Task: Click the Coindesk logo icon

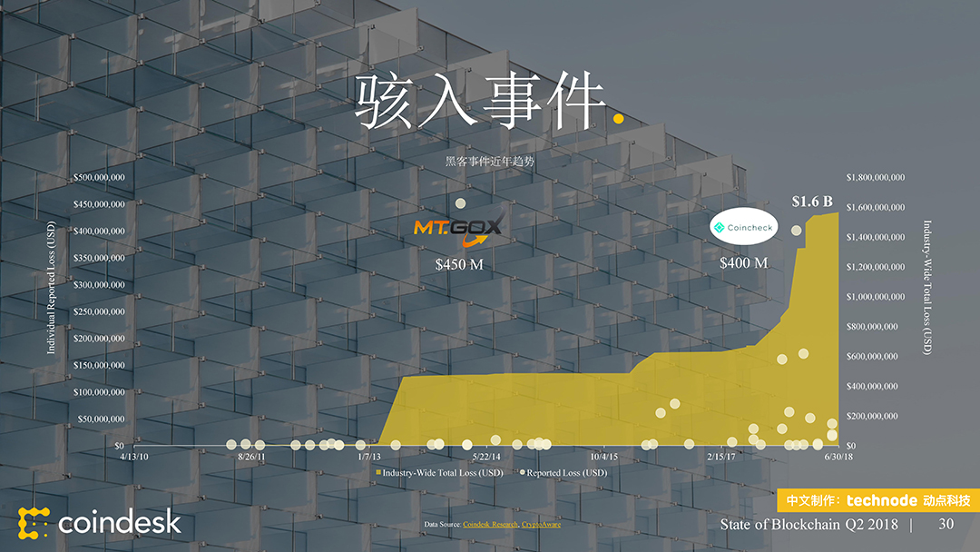Action: (x=34, y=523)
